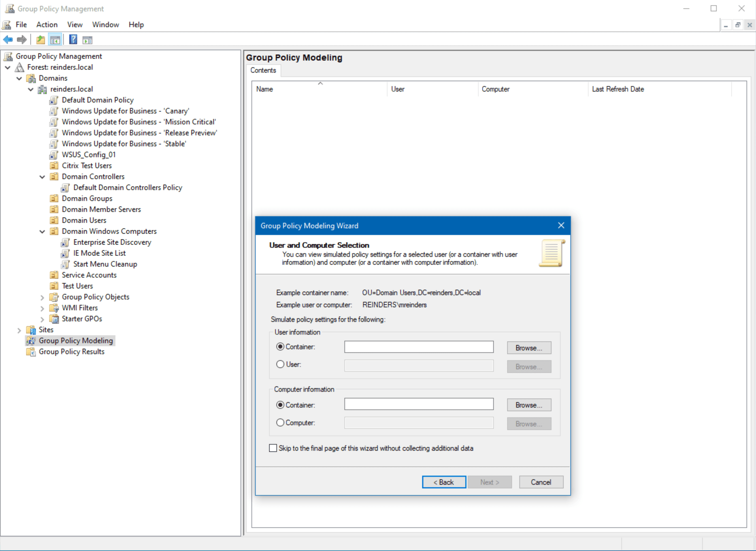Select the Group Policy Results node icon

click(x=30, y=352)
